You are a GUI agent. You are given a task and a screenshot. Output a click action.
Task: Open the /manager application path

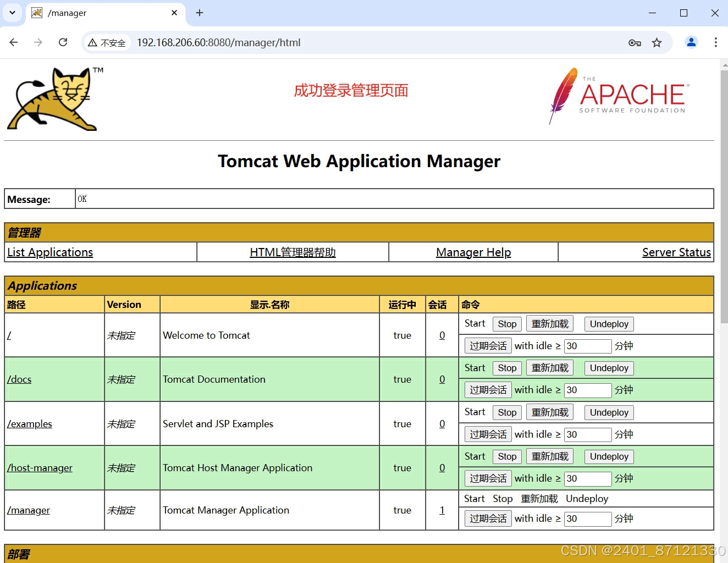(x=29, y=510)
